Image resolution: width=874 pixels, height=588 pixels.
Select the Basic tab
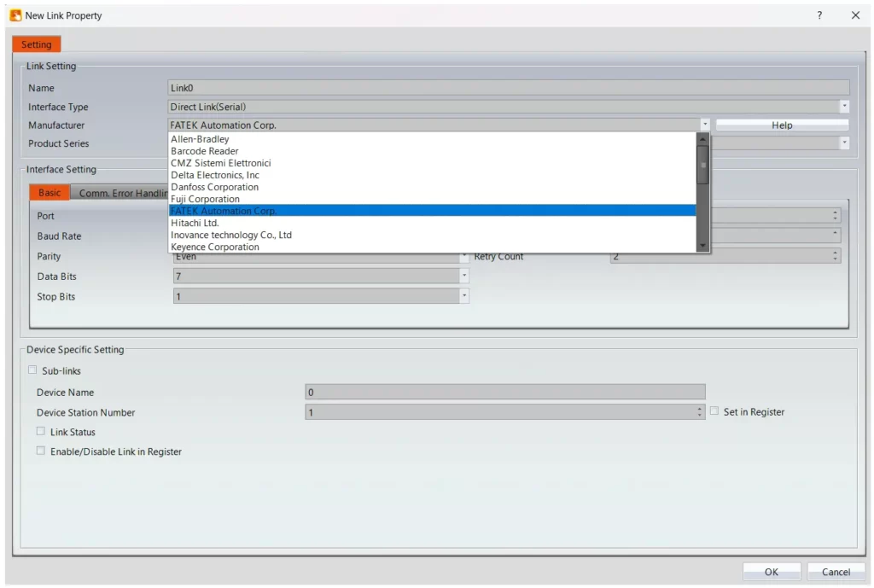50,193
